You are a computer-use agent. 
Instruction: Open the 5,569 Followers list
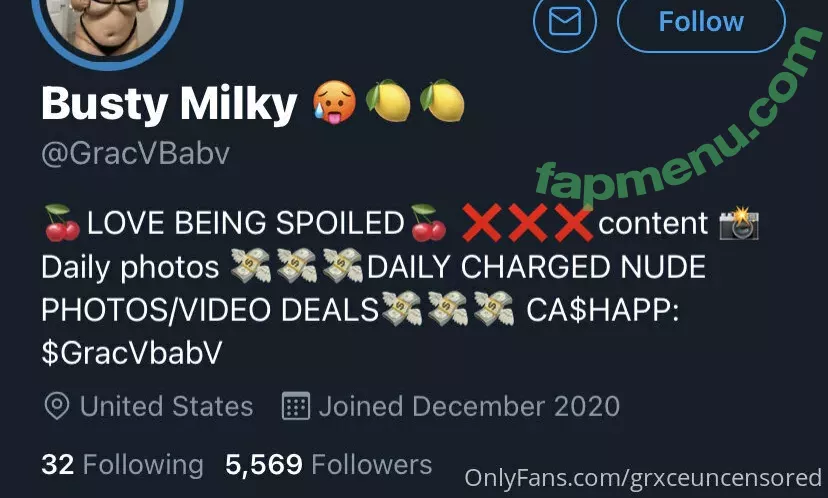(328, 465)
